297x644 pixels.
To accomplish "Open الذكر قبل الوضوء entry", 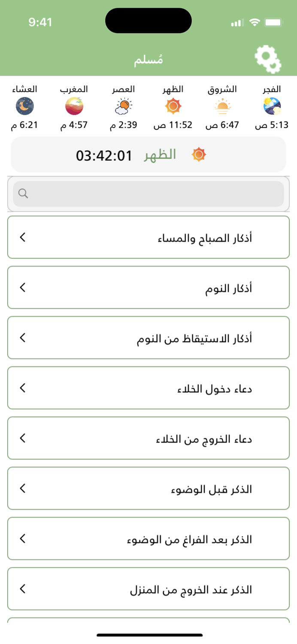I will [x=148, y=488].
